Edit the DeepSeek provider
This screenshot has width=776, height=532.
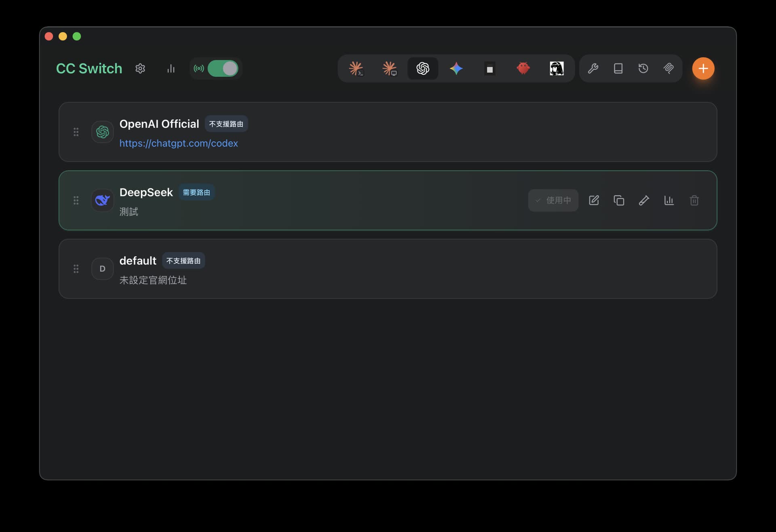594,200
